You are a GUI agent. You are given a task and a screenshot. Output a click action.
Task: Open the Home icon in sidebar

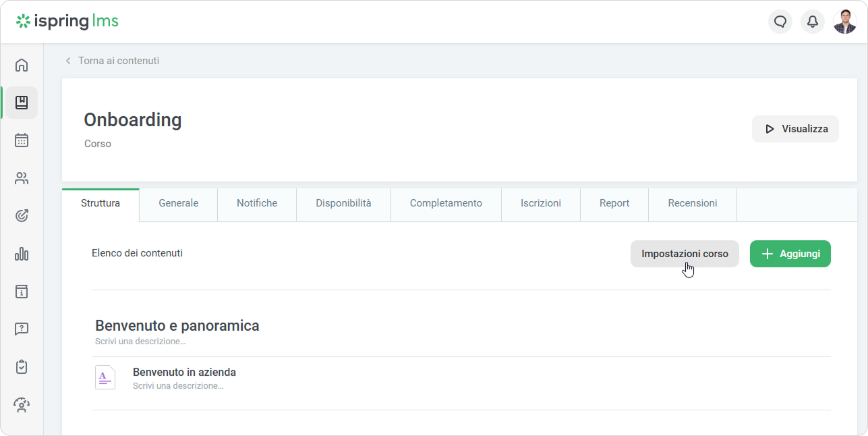coord(22,65)
